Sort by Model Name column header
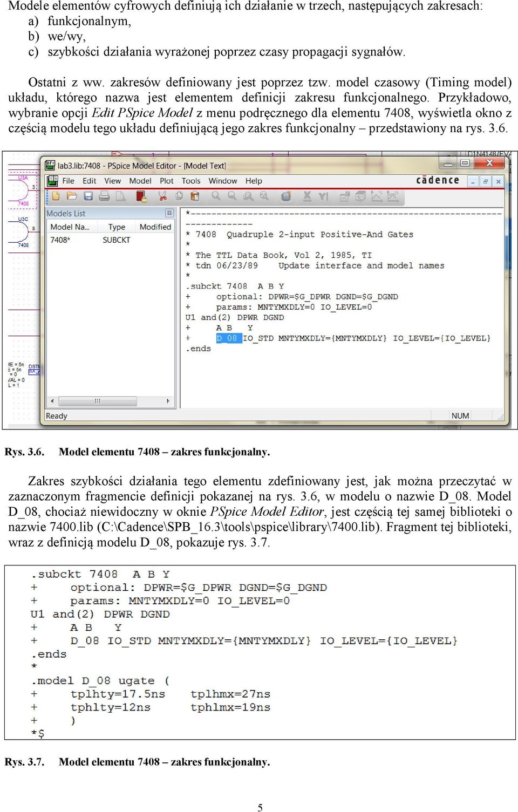Image resolution: width=518 pixels, height=812 pixels. click(x=72, y=227)
